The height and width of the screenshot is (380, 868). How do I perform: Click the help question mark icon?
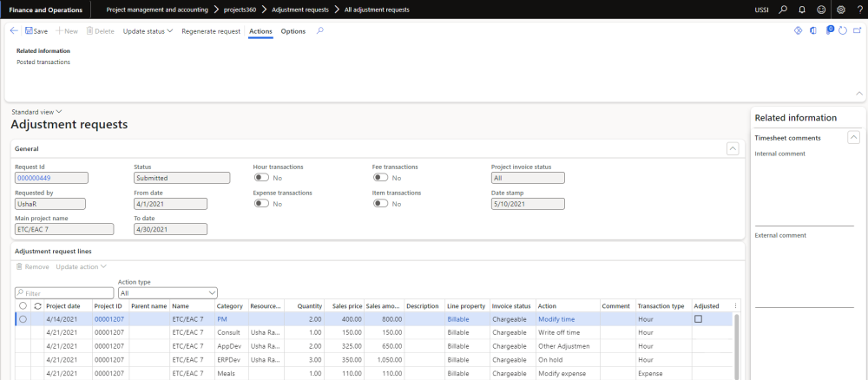858,10
